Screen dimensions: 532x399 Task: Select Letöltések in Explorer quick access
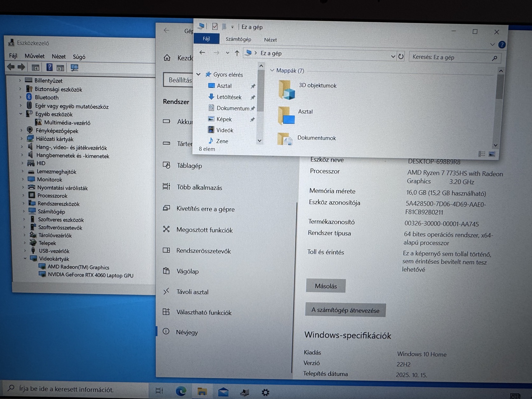point(229,97)
